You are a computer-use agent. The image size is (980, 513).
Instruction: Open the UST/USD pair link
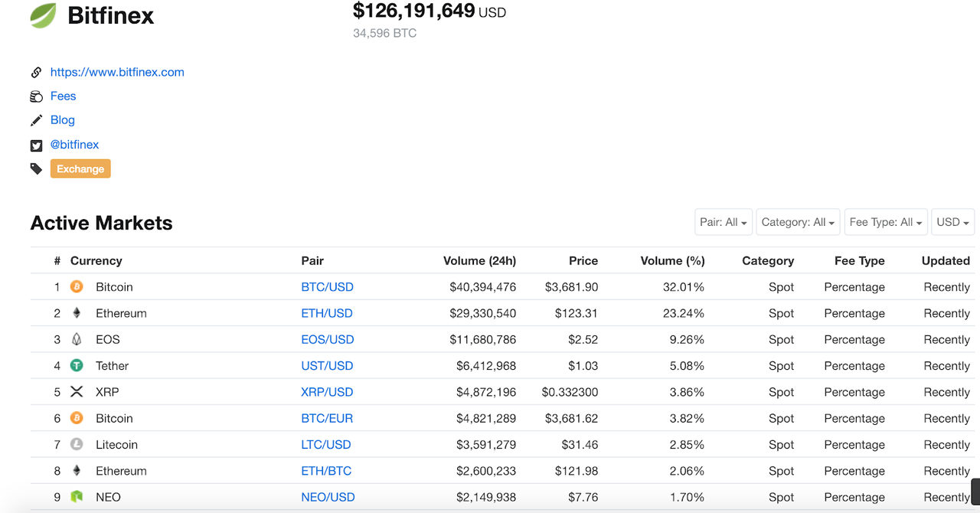click(x=327, y=366)
